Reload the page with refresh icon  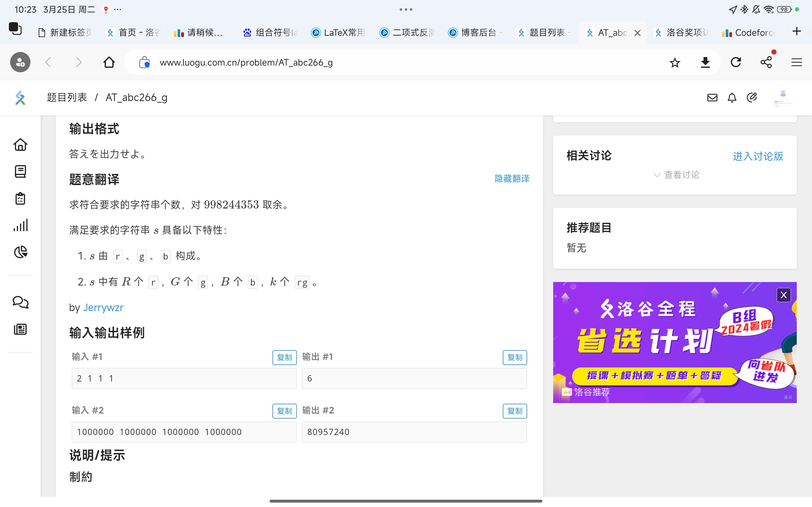736,62
